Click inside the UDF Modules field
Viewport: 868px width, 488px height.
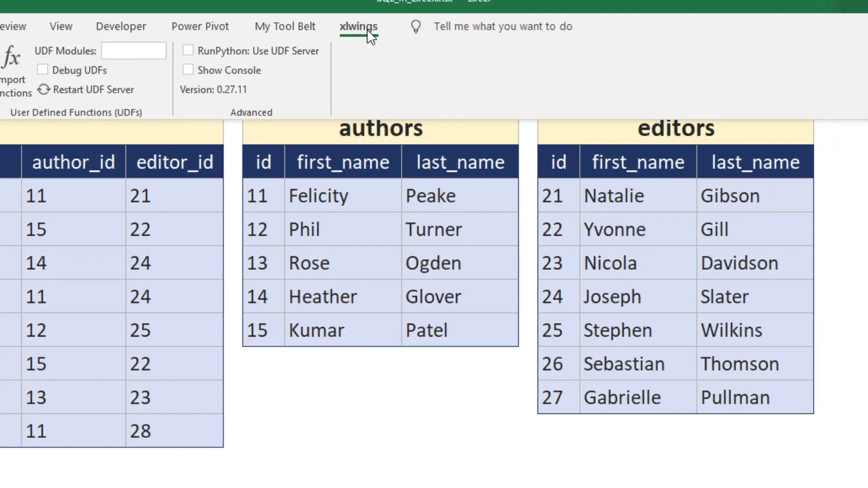(x=134, y=51)
